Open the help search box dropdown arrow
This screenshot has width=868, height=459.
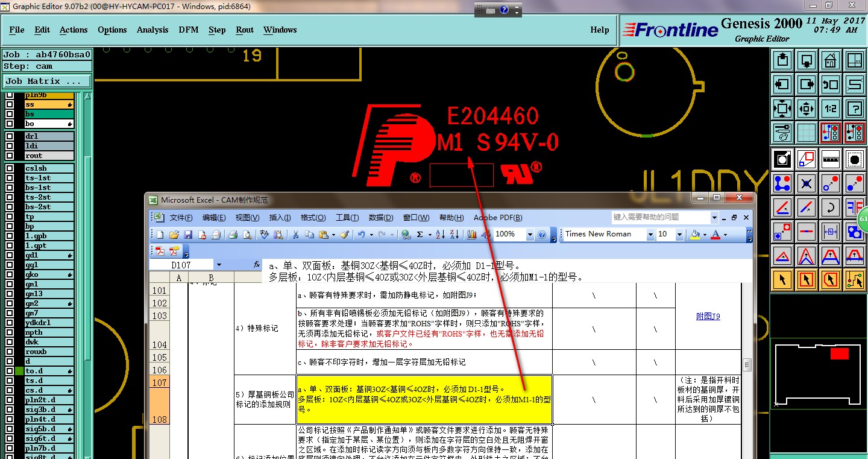point(714,217)
